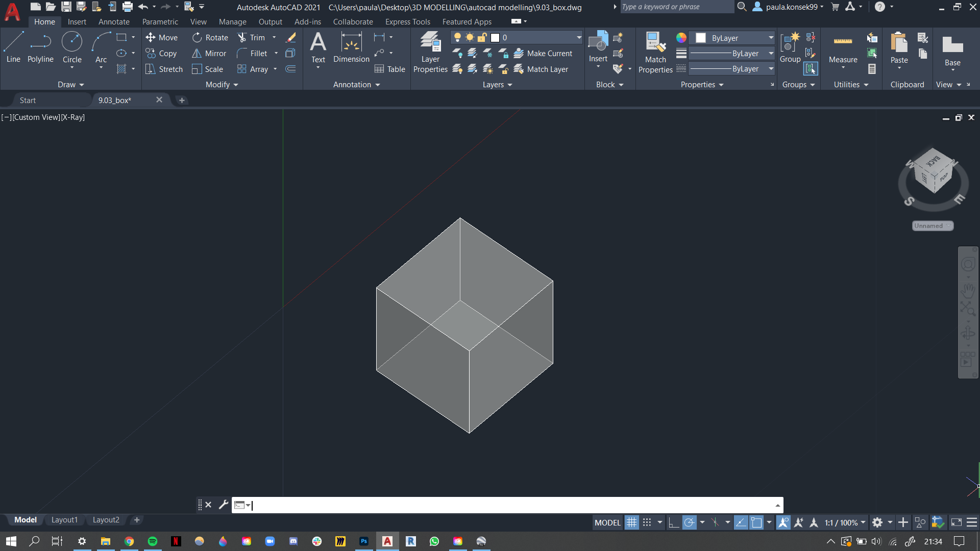980x551 pixels.
Task: Insert a Table from Annotation panel
Action: tap(390, 69)
